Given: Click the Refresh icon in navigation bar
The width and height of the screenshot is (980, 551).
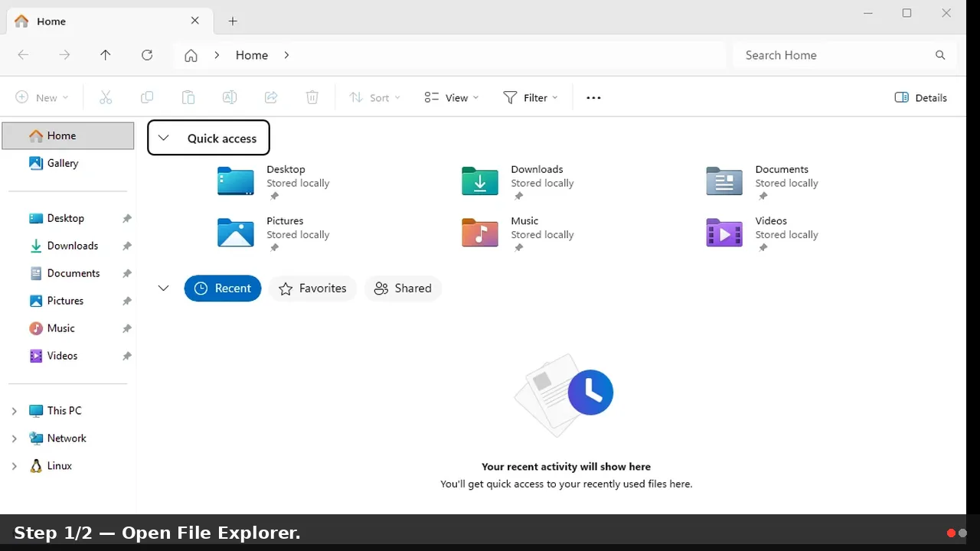Looking at the screenshot, I should (x=147, y=55).
